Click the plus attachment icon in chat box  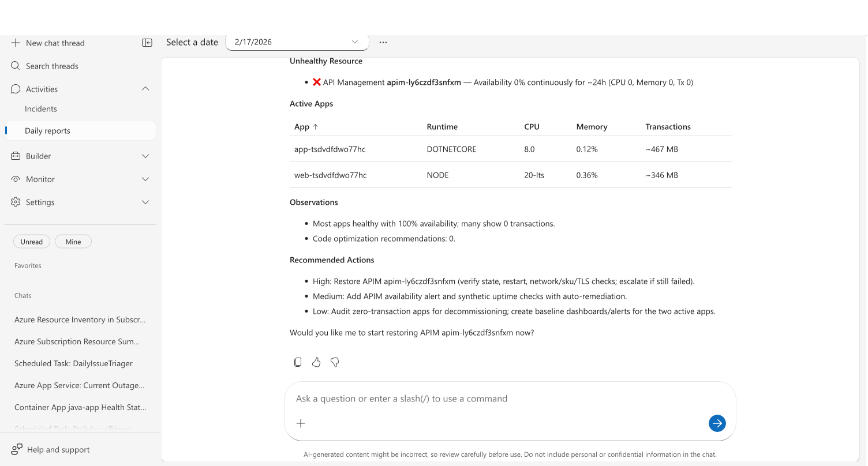301,423
